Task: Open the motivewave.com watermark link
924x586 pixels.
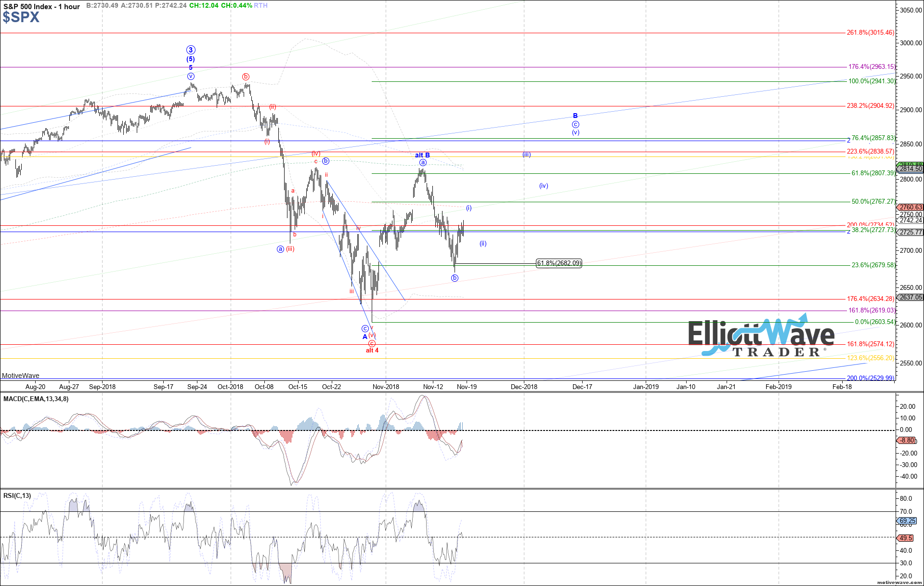Action: point(899,583)
